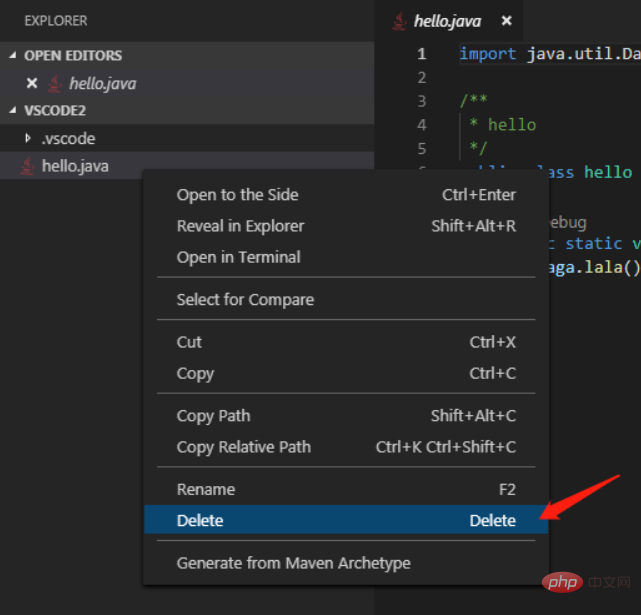Choose Rename from context menu

(x=346, y=489)
